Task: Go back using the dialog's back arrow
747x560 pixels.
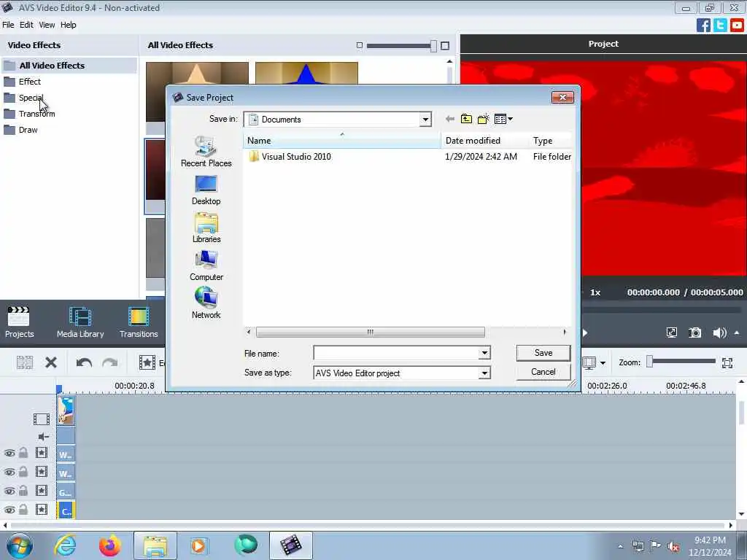Action: click(449, 119)
